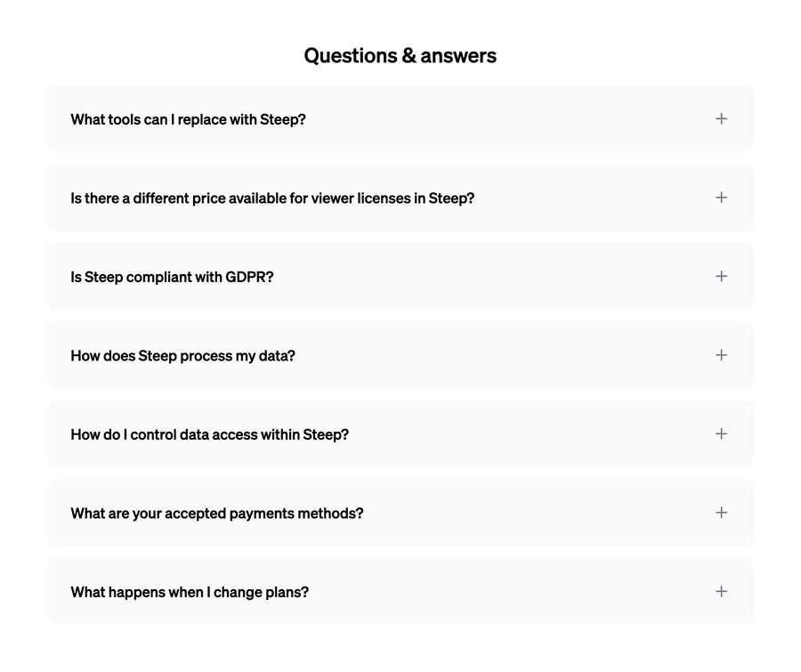The height and width of the screenshot is (672, 801).
Task: Click the plus icon for 'What happens when I change plans?'
Action: pos(721,591)
